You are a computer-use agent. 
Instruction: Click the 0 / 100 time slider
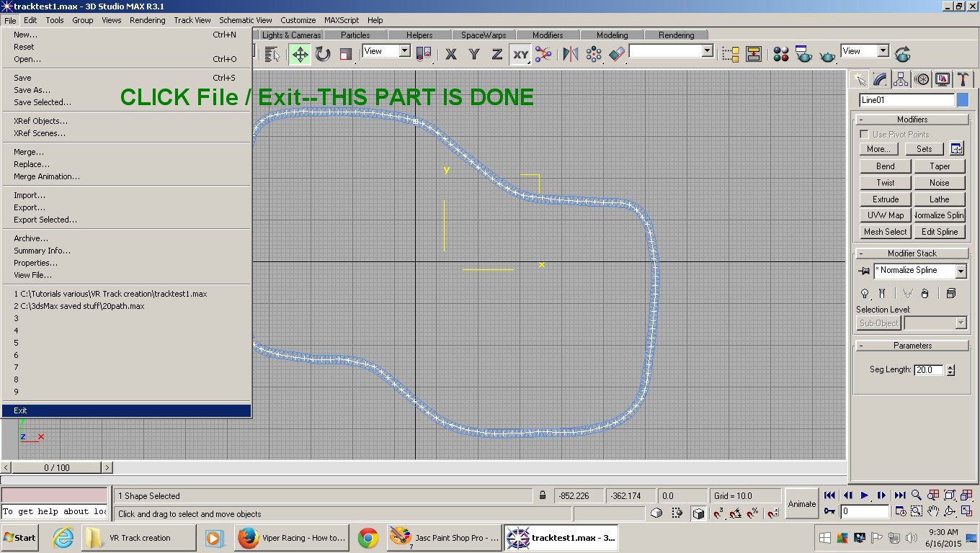[x=57, y=467]
